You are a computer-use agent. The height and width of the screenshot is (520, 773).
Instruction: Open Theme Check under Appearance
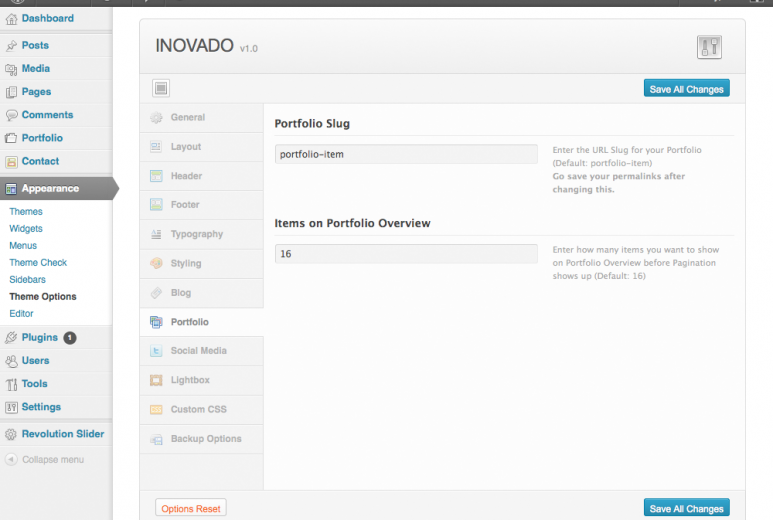point(38,263)
